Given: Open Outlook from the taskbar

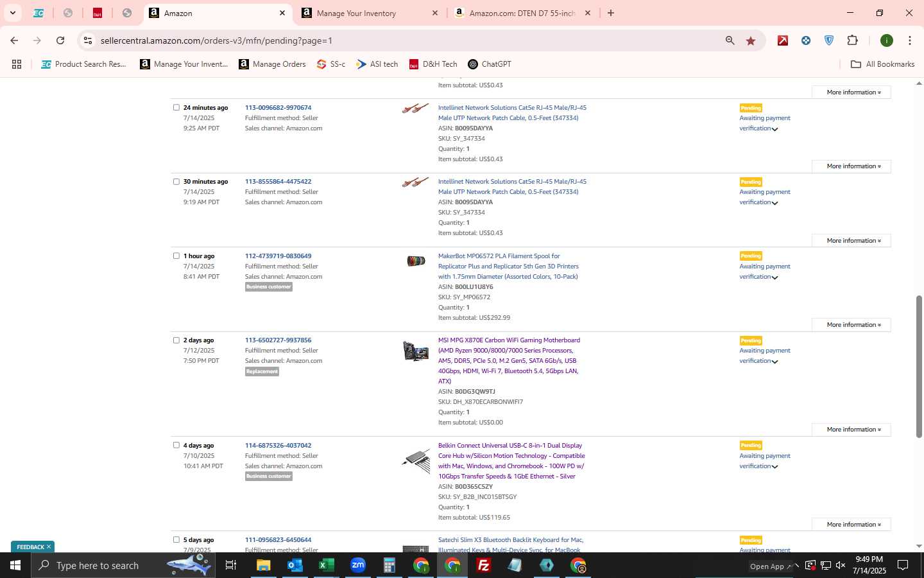Looking at the screenshot, I should click(295, 565).
